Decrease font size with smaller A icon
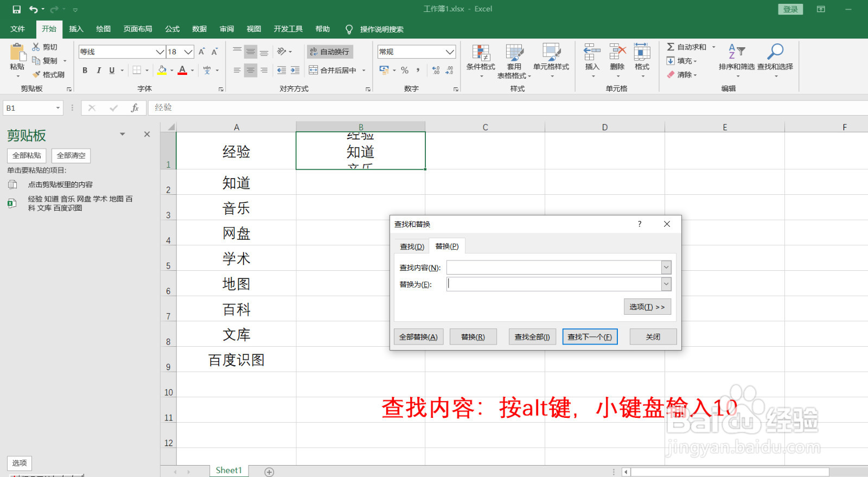Viewport: 868px width, 477px height. pos(215,52)
